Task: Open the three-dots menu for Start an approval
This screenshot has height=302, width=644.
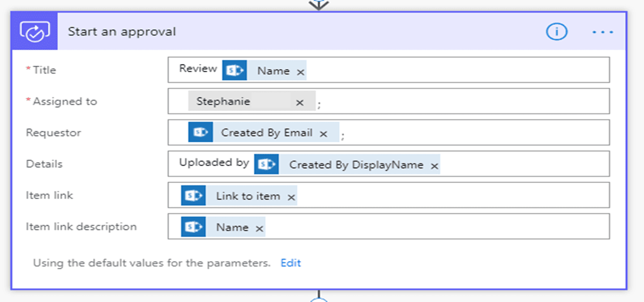Action: click(603, 32)
